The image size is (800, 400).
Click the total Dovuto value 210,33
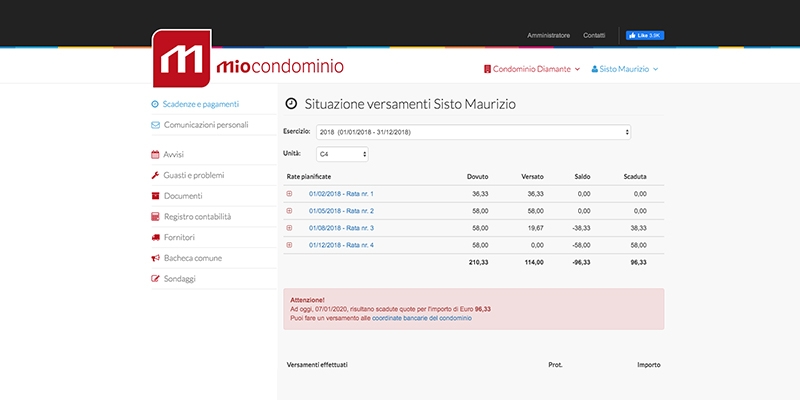point(479,262)
